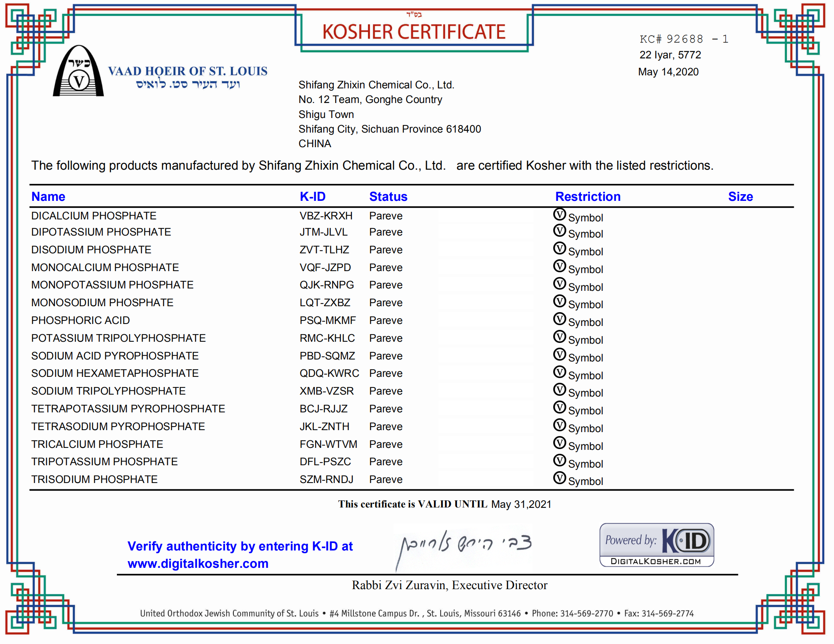The width and height of the screenshot is (834, 644).
Task: Click the K-ID code VBZ-KRXH
Action: (x=326, y=216)
